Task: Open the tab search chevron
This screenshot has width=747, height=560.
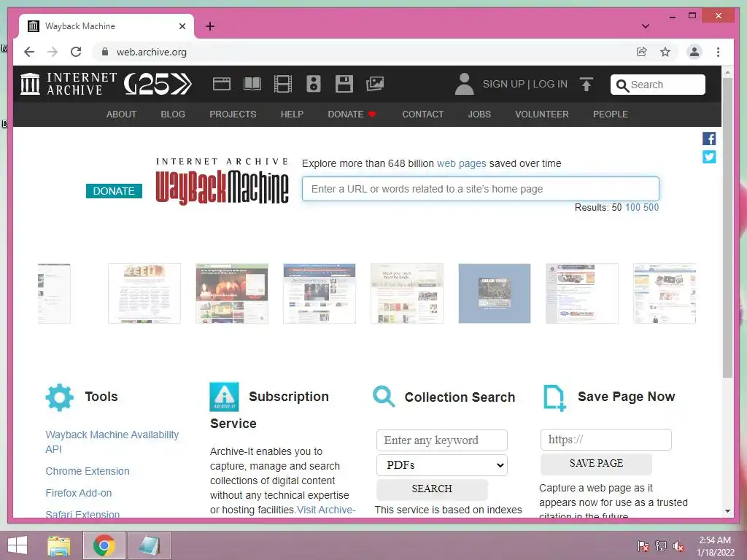Action: click(645, 26)
